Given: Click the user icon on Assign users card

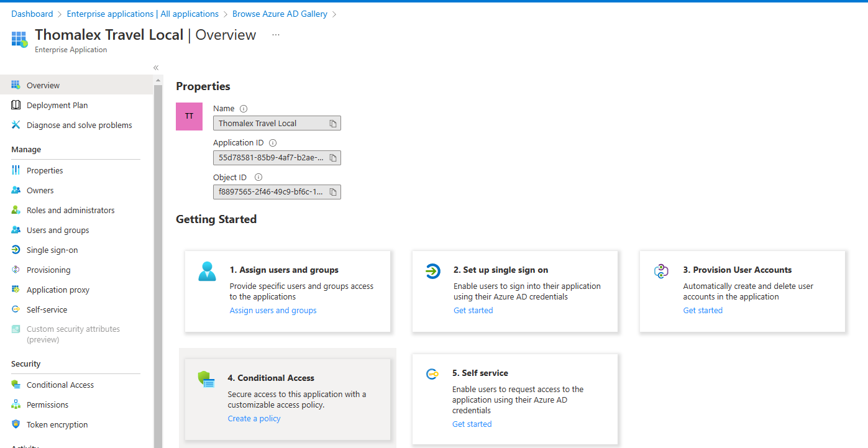Looking at the screenshot, I should [207, 272].
